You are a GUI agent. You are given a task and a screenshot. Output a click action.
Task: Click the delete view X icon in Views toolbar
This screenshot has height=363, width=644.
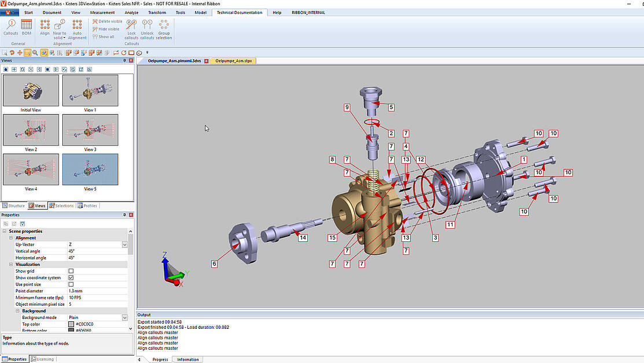pos(31,69)
